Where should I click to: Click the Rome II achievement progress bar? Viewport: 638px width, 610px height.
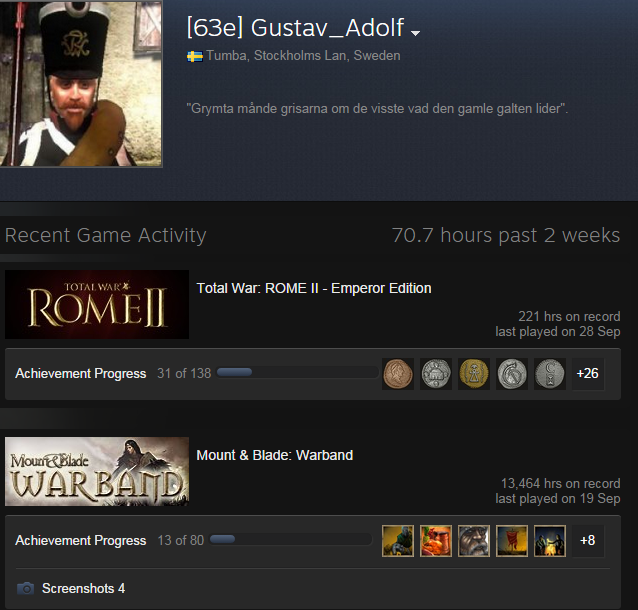click(x=297, y=372)
